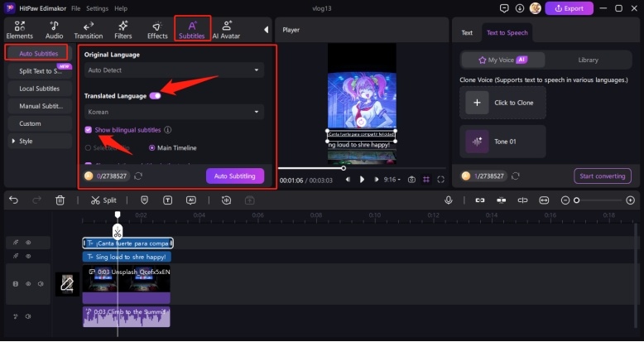The width and height of the screenshot is (644, 342).
Task: Zoom in the timeline with the plus icon
Action: pyautogui.click(x=631, y=200)
